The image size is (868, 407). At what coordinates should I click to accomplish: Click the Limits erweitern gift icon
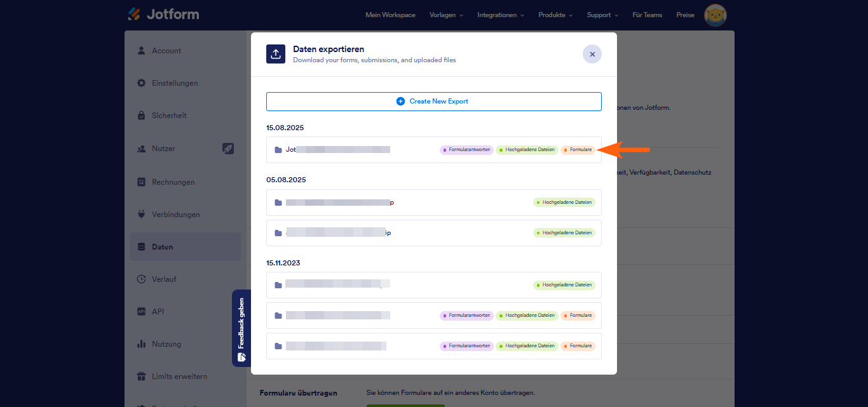click(141, 377)
